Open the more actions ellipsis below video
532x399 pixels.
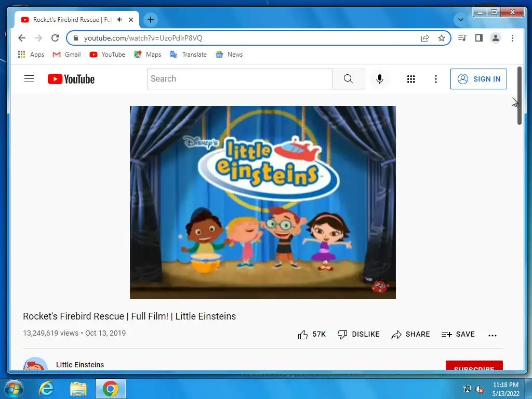point(493,335)
